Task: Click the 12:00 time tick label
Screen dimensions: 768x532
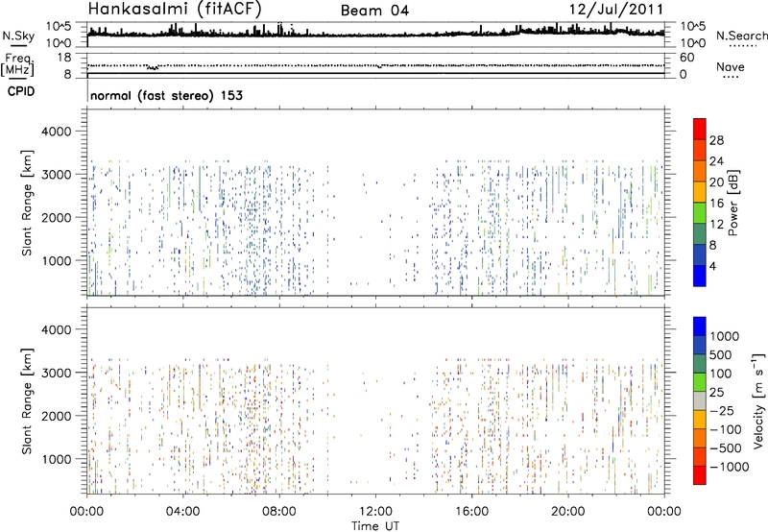Action: (375, 512)
